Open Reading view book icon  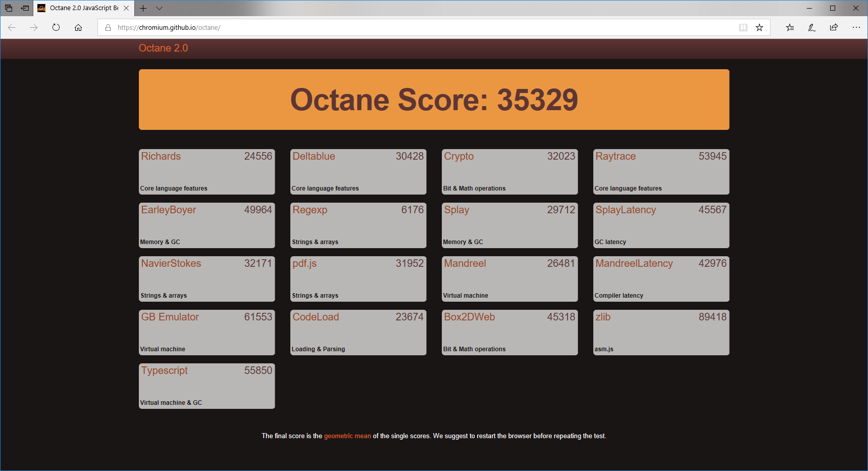pos(743,27)
